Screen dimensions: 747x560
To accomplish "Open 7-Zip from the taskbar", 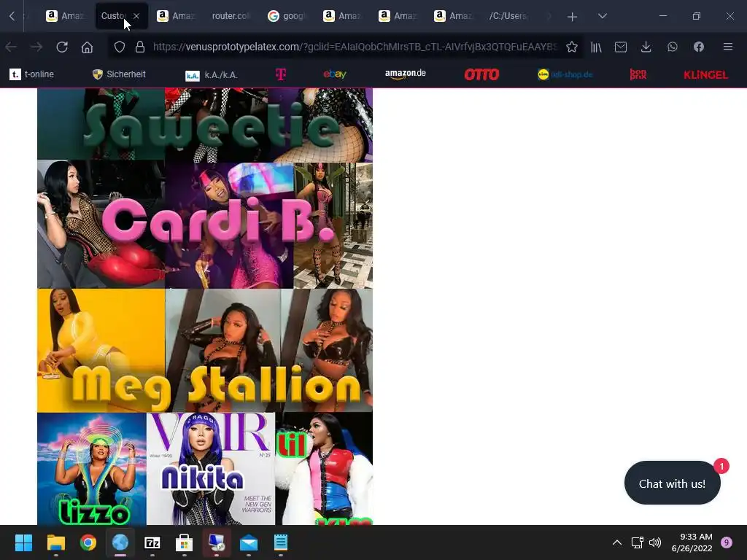I will 152,542.
